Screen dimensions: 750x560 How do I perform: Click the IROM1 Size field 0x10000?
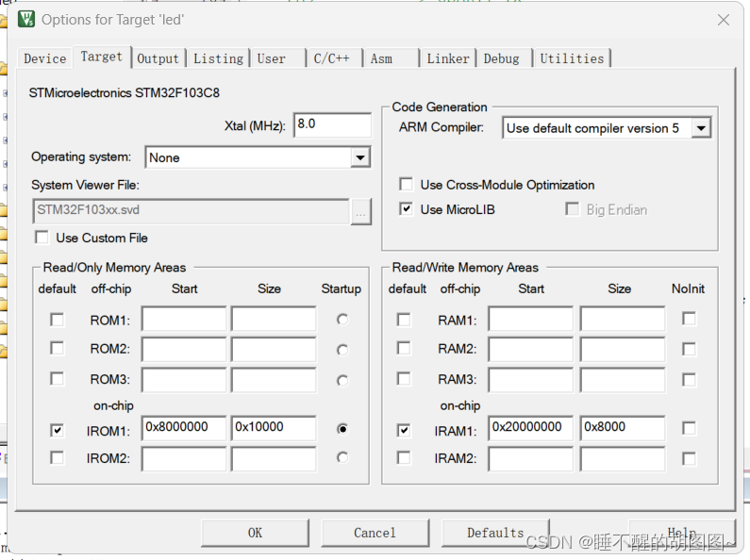point(274,428)
